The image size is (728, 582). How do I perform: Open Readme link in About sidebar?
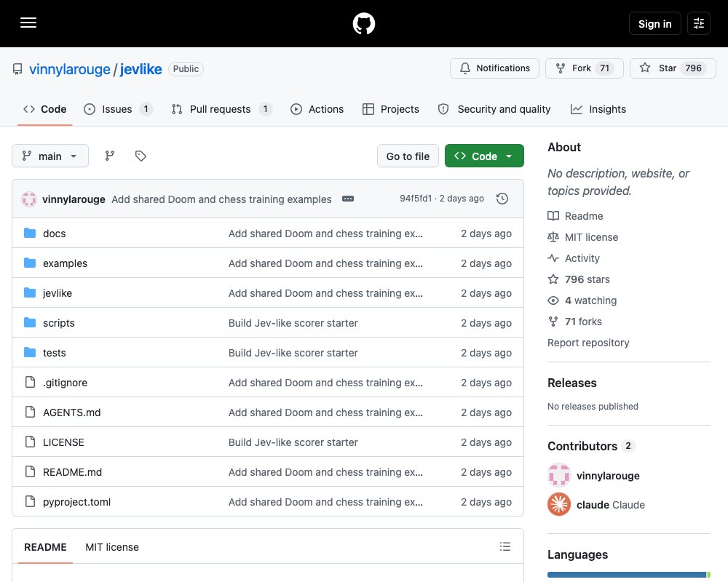click(x=575, y=216)
